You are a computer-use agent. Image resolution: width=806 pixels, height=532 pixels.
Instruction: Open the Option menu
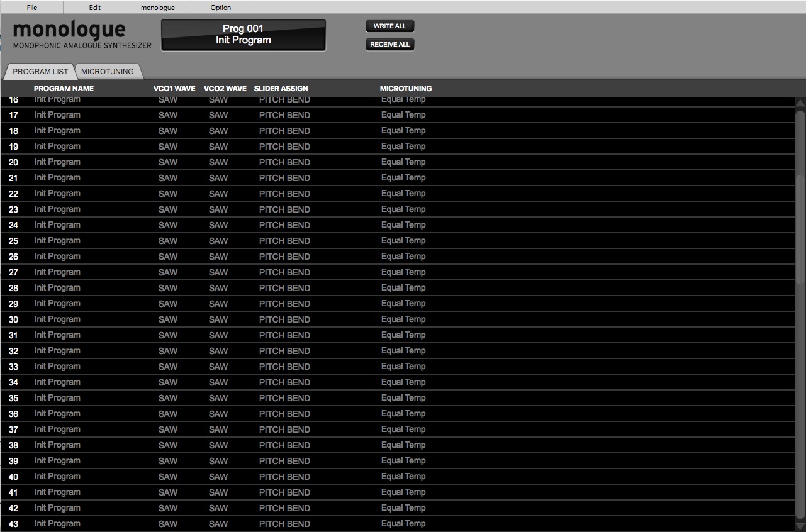221,8
